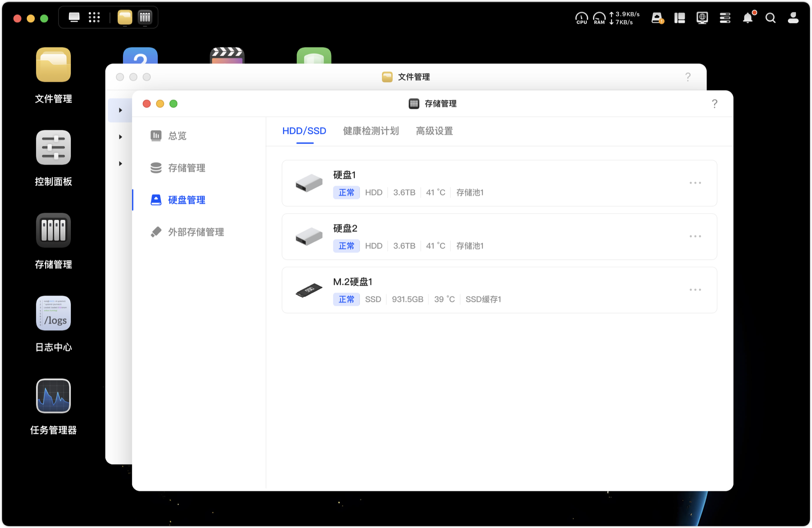
Task: Click 正常 status badge of 硬盘2
Action: pyautogui.click(x=346, y=246)
